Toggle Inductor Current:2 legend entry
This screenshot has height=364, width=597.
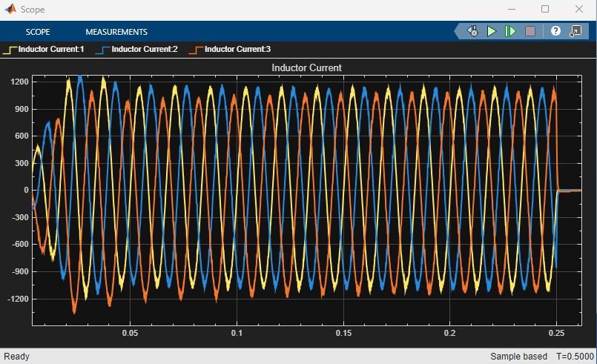145,50
